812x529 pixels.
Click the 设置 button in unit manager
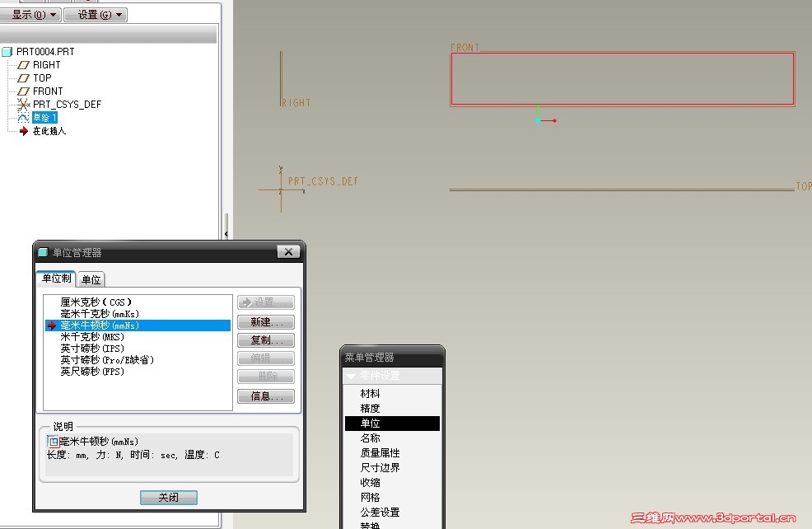pyautogui.click(x=266, y=302)
